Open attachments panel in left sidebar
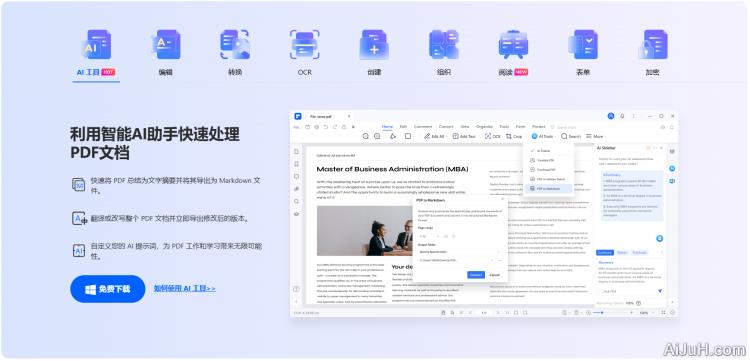 [297, 189]
